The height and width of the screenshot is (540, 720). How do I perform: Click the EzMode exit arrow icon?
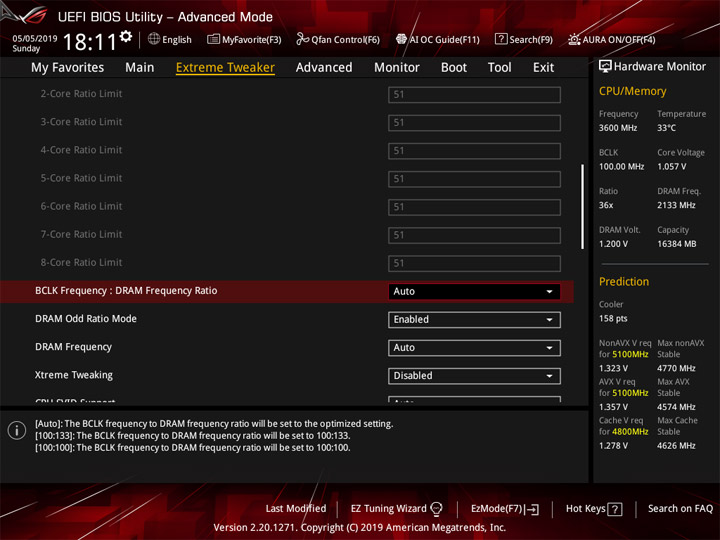pos(532,509)
